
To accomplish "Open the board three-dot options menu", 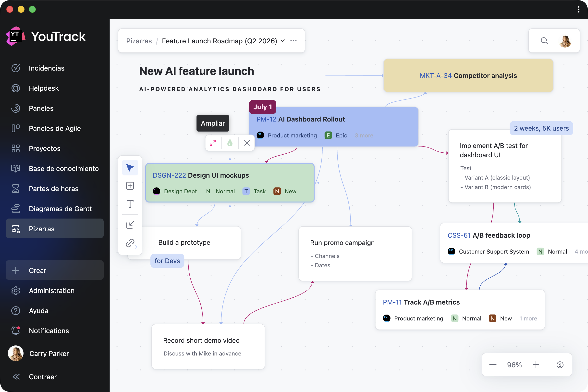I will (x=294, y=41).
